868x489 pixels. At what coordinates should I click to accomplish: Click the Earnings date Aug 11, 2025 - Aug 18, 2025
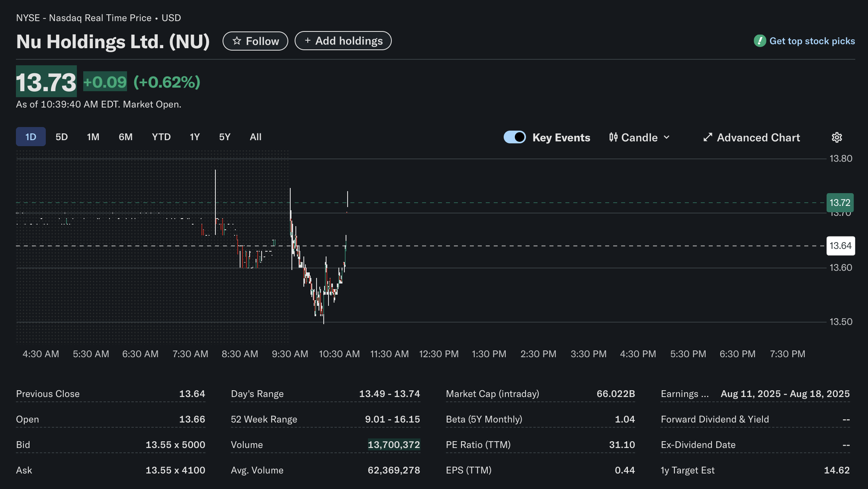click(x=785, y=394)
